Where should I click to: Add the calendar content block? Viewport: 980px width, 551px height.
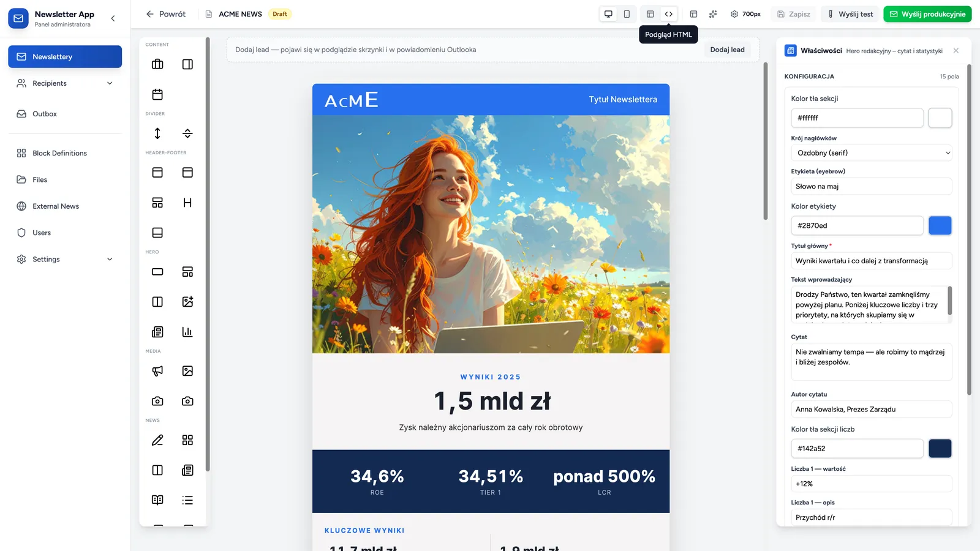pyautogui.click(x=157, y=94)
